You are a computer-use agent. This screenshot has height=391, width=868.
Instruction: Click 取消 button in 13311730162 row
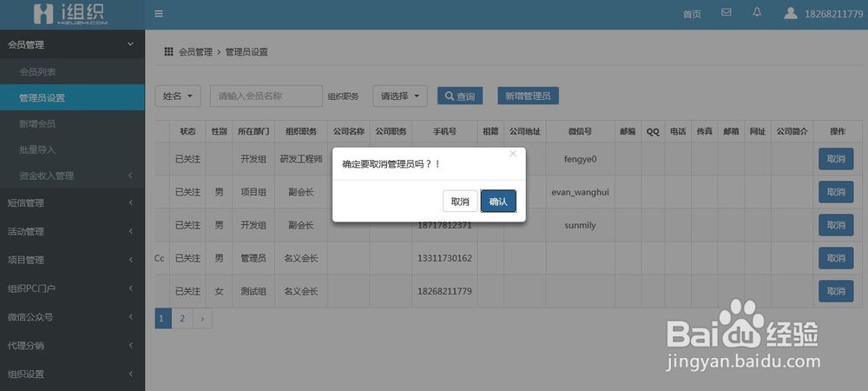836,258
